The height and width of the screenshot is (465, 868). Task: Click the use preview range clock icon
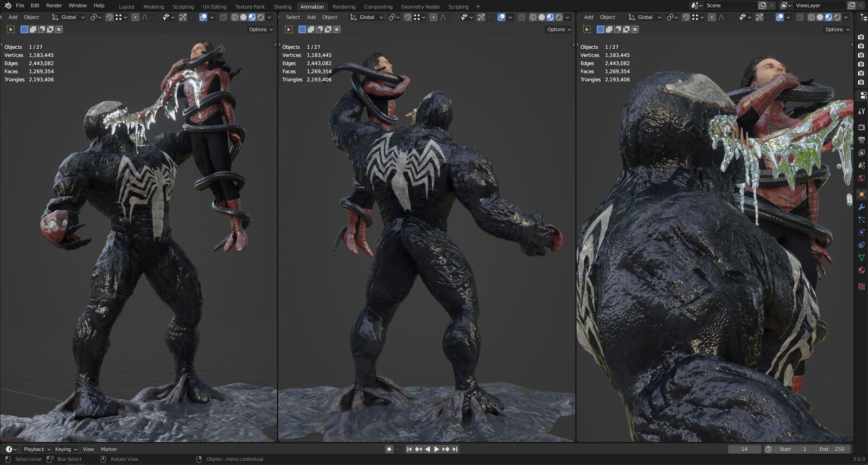(x=768, y=449)
